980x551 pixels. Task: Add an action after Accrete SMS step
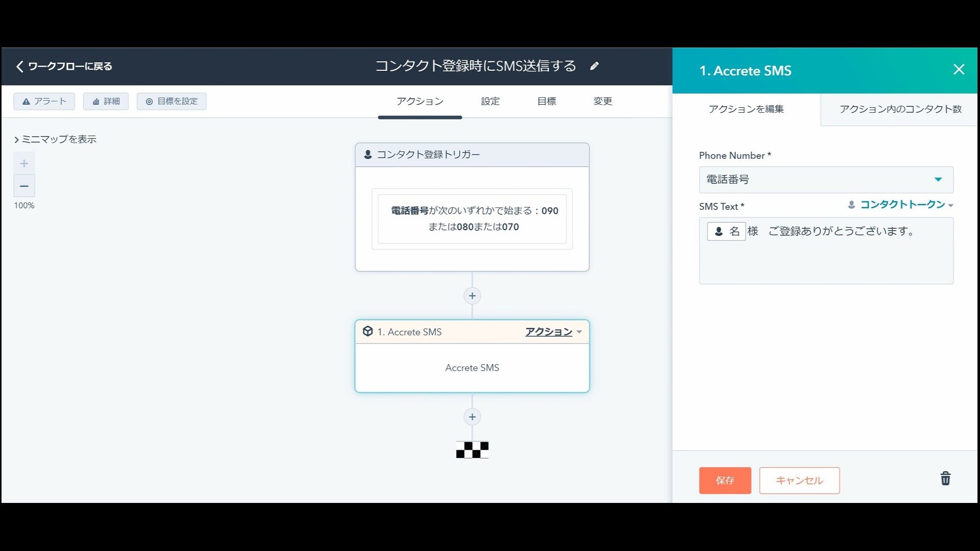pyautogui.click(x=472, y=417)
